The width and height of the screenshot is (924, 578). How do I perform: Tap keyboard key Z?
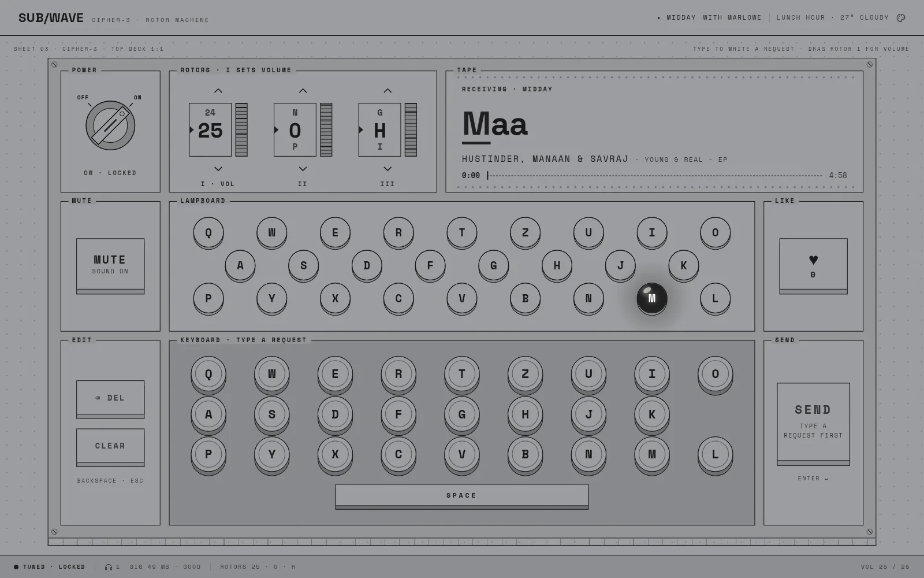(x=526, y=375)
